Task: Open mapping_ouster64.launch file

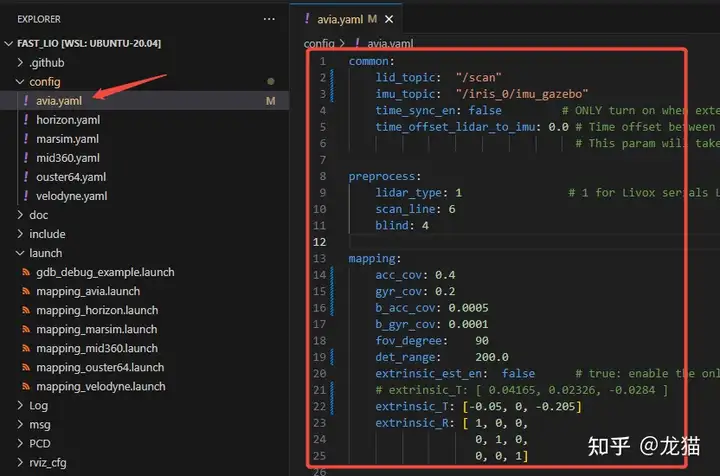Action: coord(100,367)
